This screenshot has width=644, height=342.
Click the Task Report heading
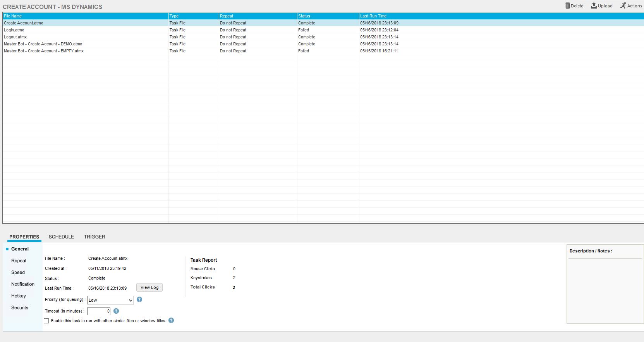tap(204, 260)
